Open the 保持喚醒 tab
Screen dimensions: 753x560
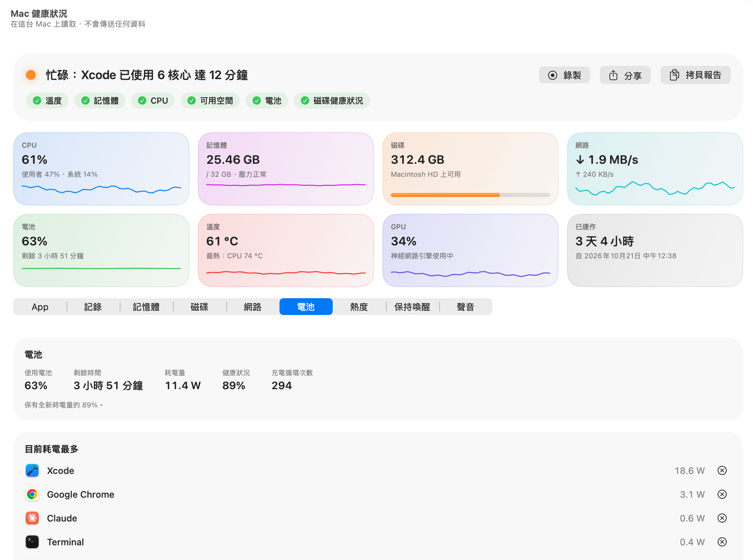tap(413, 307)
